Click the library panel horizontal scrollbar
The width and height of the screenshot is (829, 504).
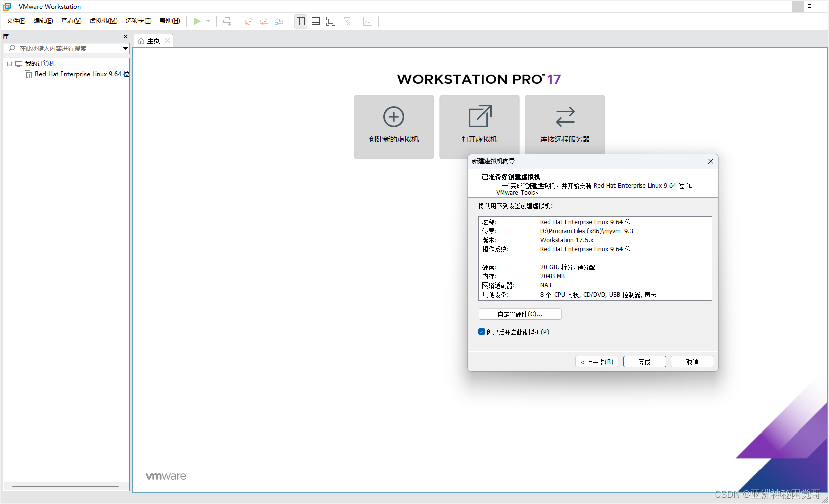[65, 486]
